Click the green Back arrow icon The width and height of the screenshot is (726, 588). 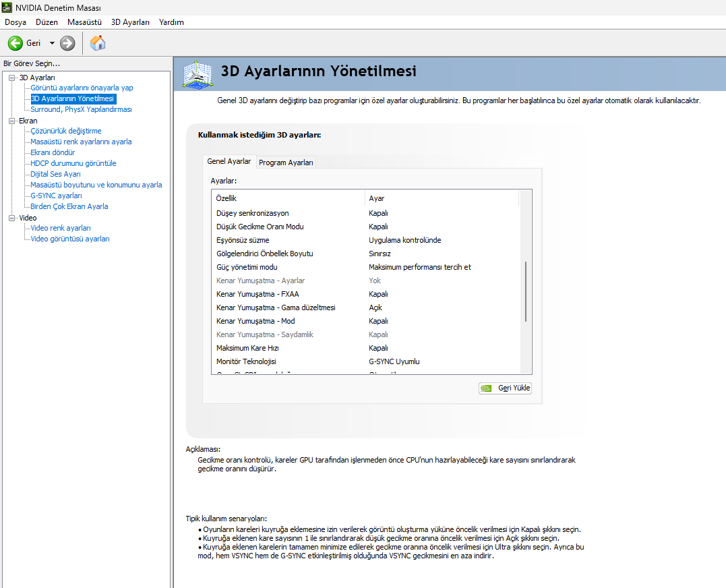click(x=16, y=43)
